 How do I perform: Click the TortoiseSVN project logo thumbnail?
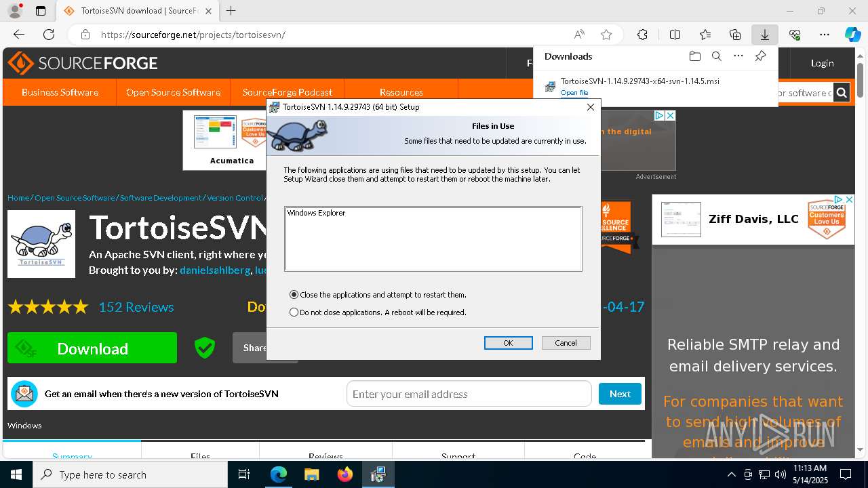41,244
